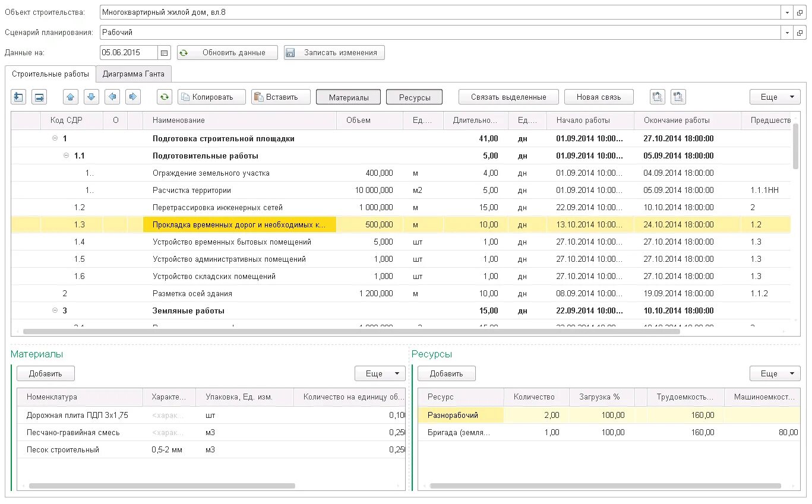Toggle the Ресурсы panel button

(415, 97)
